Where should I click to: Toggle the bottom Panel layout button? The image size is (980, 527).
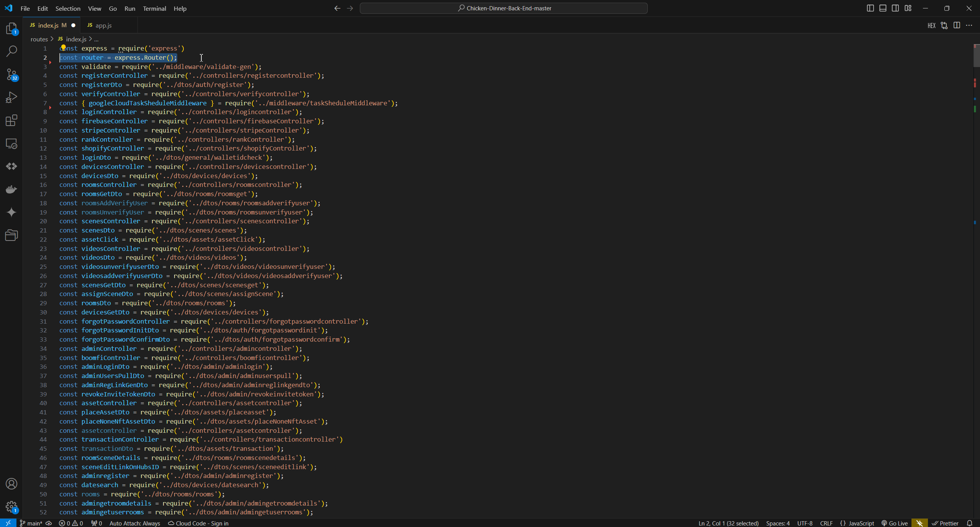pos(883,8)
